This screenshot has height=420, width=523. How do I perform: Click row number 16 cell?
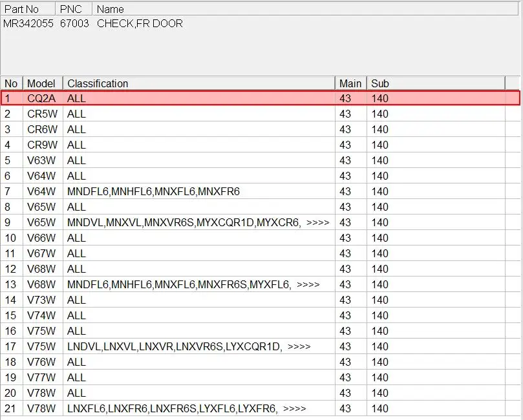pos(12,331)
